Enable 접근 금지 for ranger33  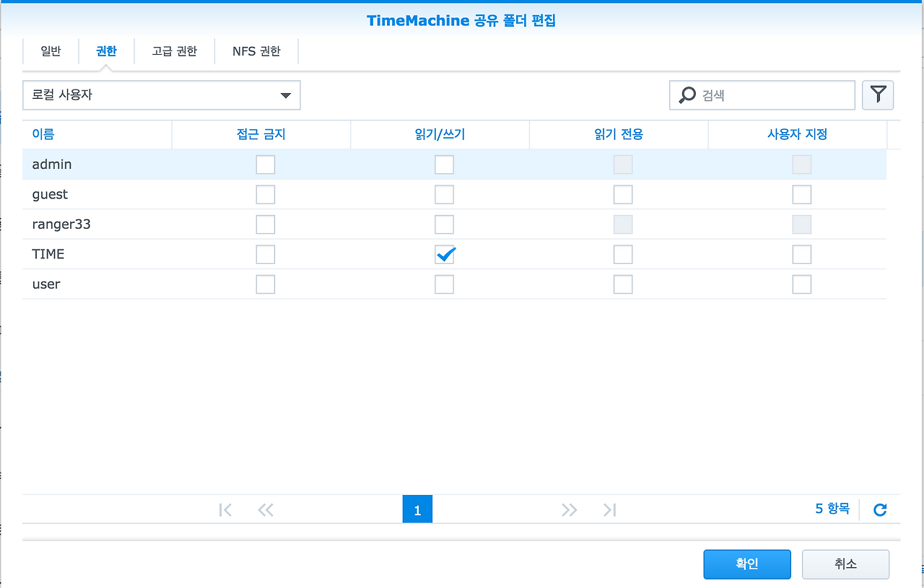pos(265,224)
